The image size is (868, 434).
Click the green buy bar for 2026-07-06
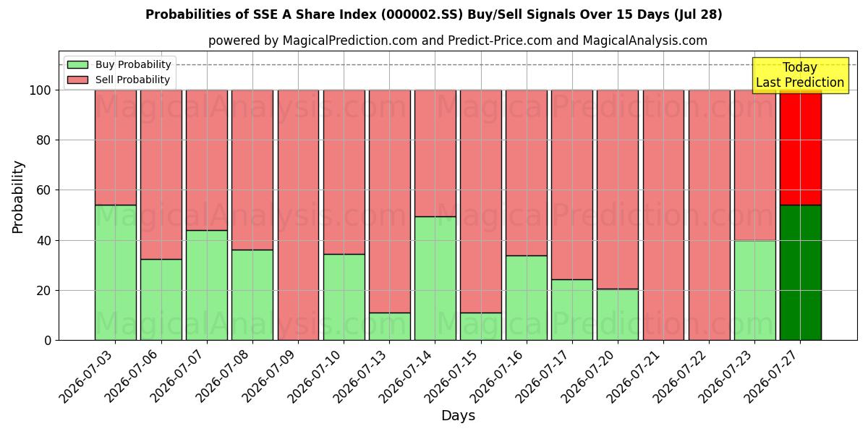point(161,299)
